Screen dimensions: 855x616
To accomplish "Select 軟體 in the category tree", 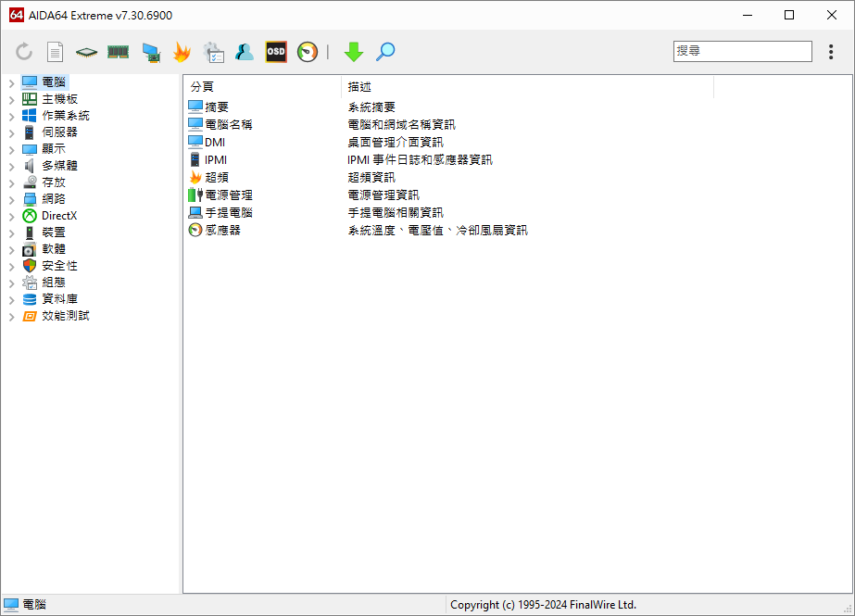I will (54, 249).
